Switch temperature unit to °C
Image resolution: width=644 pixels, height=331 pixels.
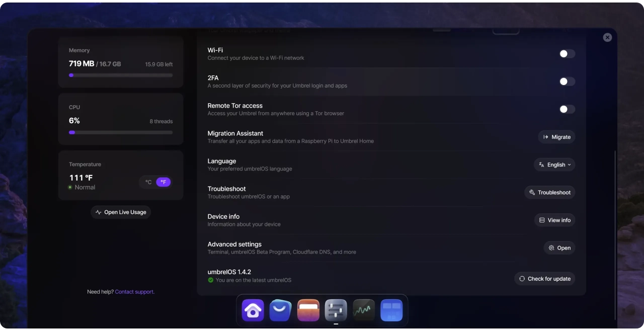pos(148,182)
